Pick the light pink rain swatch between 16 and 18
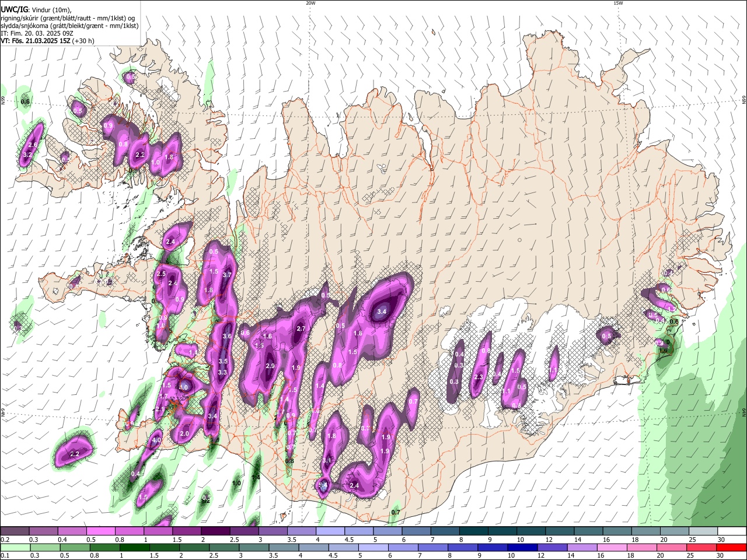 point(612,548)
